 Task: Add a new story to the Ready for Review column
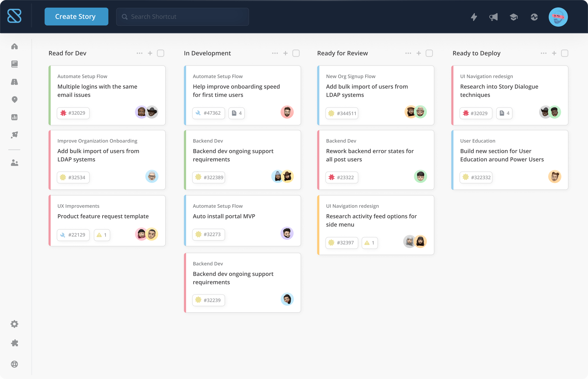[419, 53]
